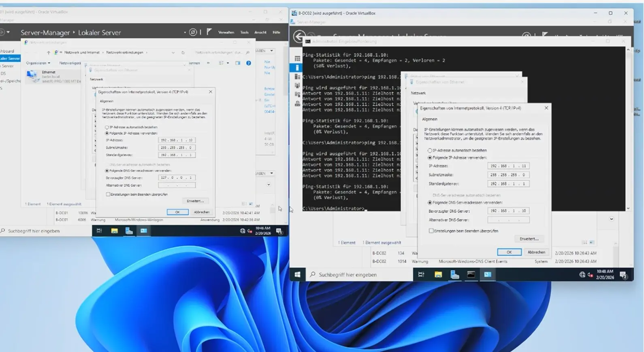This screenshot has width=644, height=352.
Task: Select 'Folgende IP-Adresse verwenden' in B-DC01 dialog
Action: point(107,133)
